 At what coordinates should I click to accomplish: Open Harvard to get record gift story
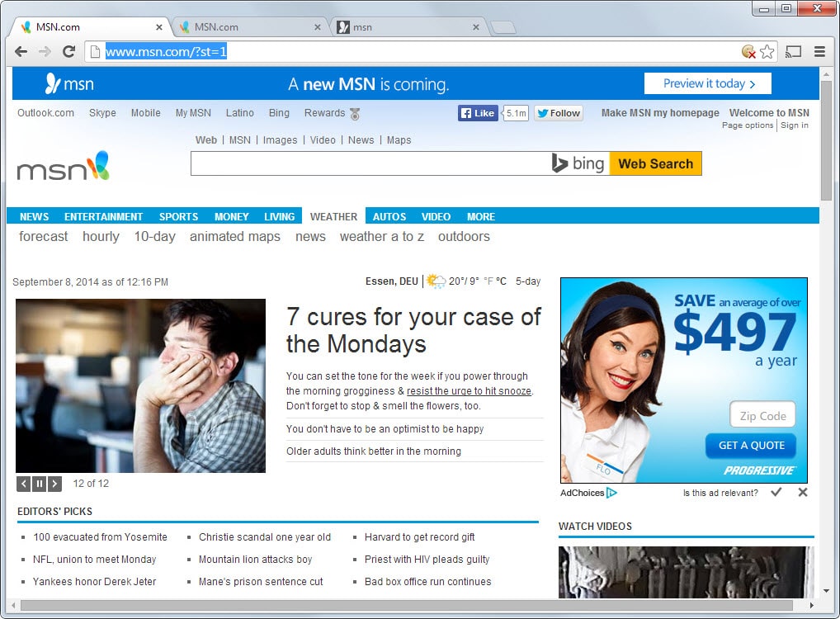[419, 537]
